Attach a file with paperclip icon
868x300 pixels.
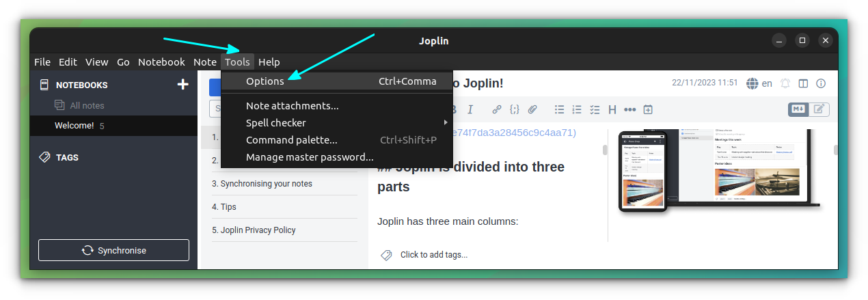532,109
